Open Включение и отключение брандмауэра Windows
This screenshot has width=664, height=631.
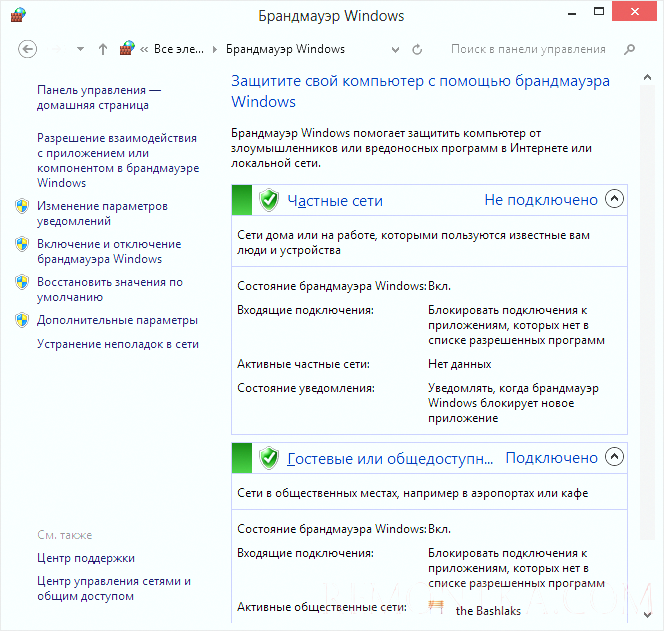(x=108, y=251)
